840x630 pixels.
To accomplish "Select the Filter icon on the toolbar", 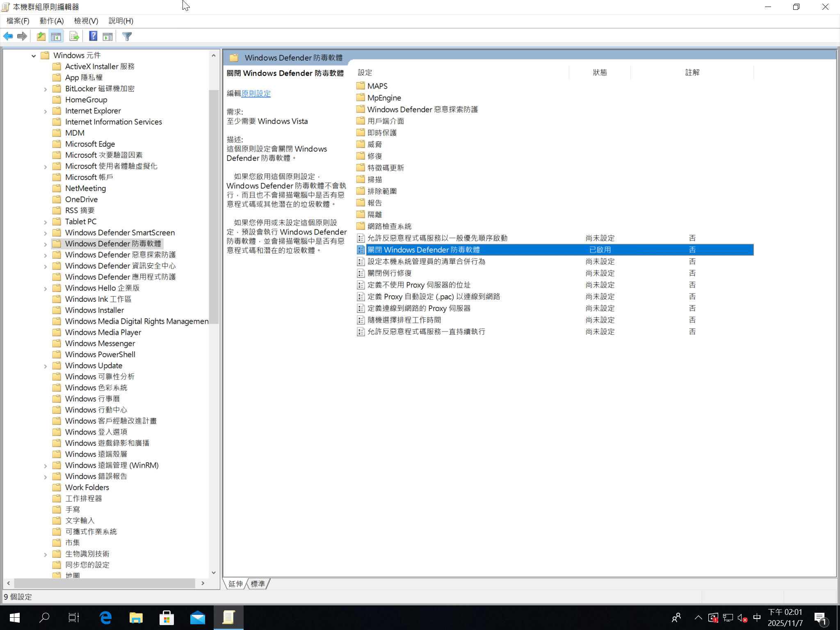I will pos(127,36).
